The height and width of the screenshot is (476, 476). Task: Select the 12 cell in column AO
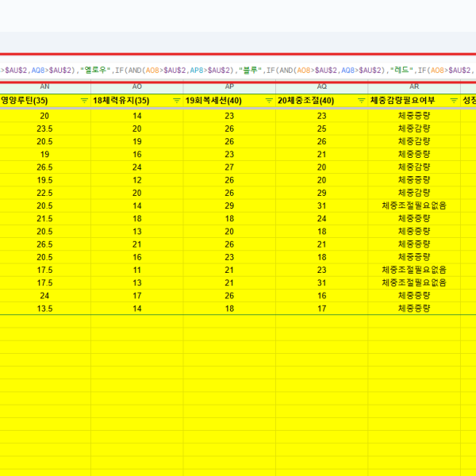(137, 180)
